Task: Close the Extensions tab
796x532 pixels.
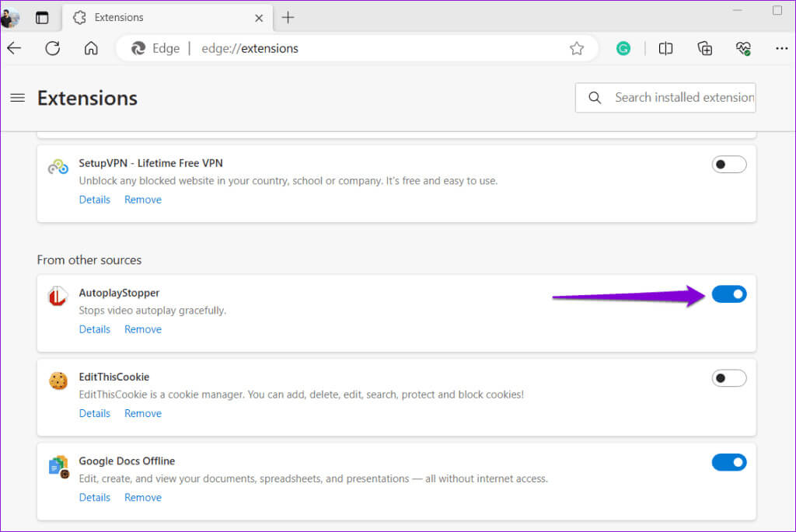Action: pos(259,19)
